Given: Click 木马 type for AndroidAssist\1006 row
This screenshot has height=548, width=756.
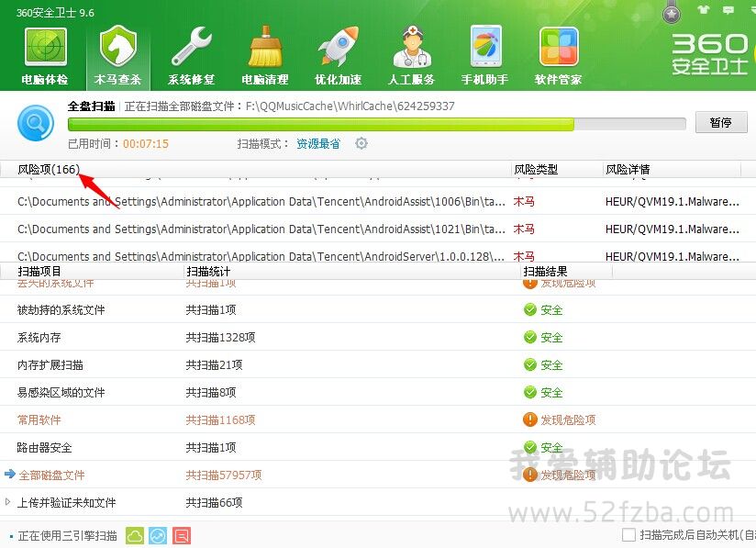Looking at the screenshot, I should click(x=524, y=201).
